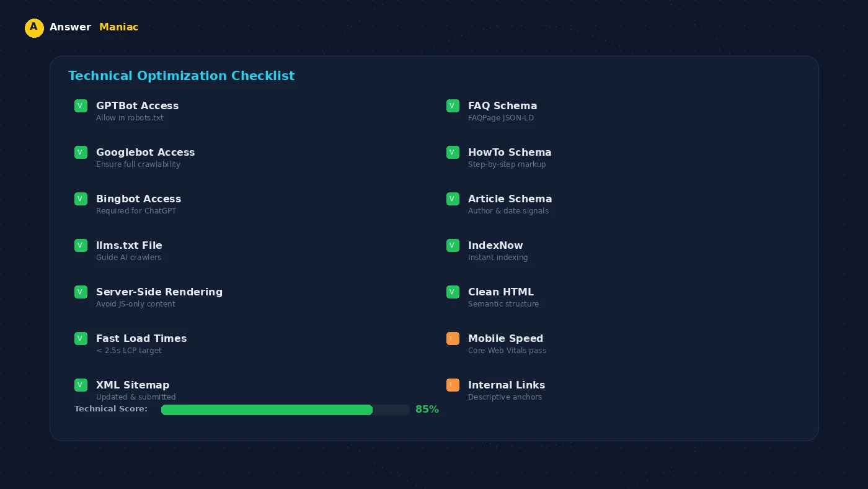This screenshot has width=868, height=489.
Task: Click the "Maniac" brand link
Action: tap(118, 27)
